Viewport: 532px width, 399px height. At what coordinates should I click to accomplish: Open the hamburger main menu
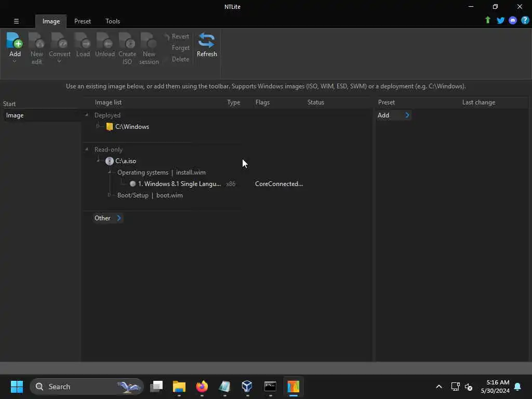pos(16,21)
